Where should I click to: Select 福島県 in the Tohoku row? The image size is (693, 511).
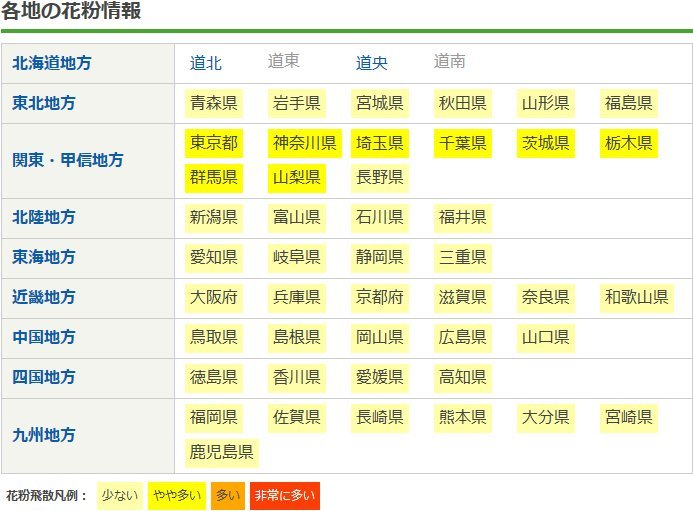click(x=629, y=103)
